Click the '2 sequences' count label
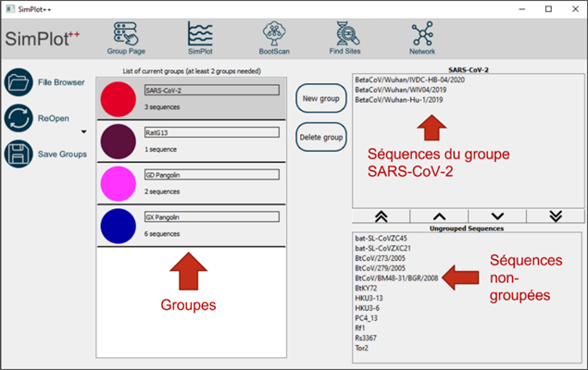 [x=162, y=191]
